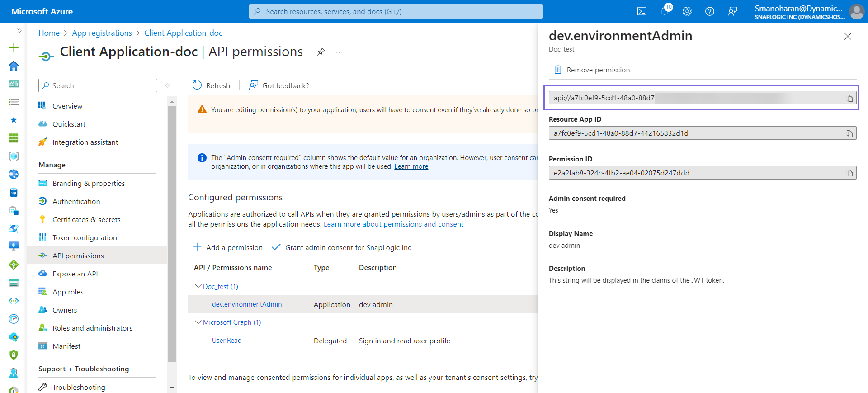868x393 pixels.
Task: Expand the left portal menu chevrons
Action: tap(19, 31)
